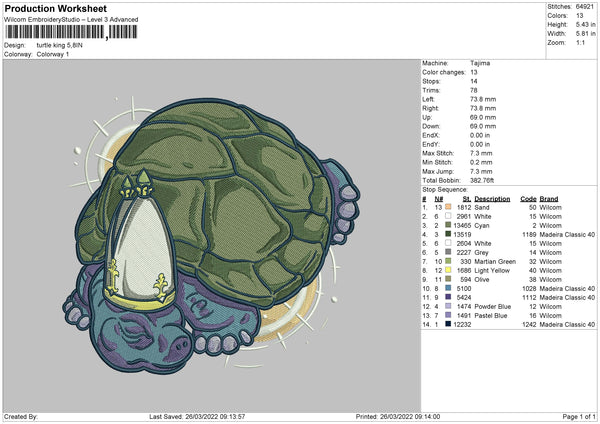
Task: Click the stitch count '13465'
Action: click(462, 225)
